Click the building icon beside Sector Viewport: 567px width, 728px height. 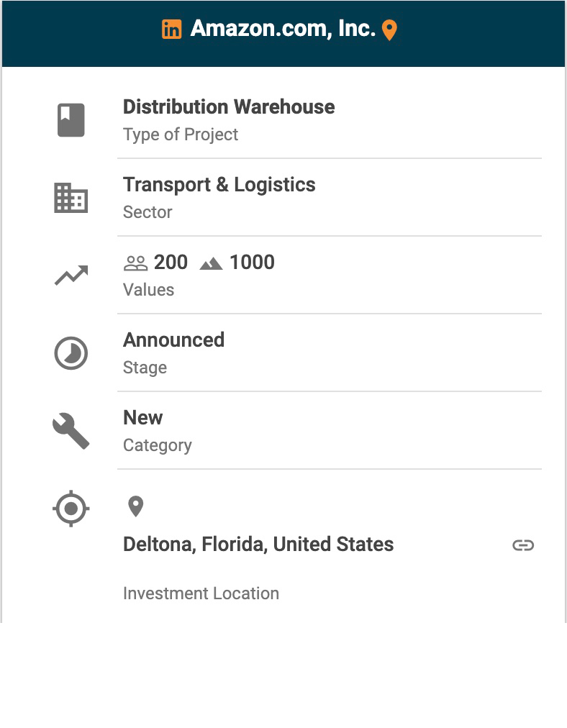click(x=71, y=198)
